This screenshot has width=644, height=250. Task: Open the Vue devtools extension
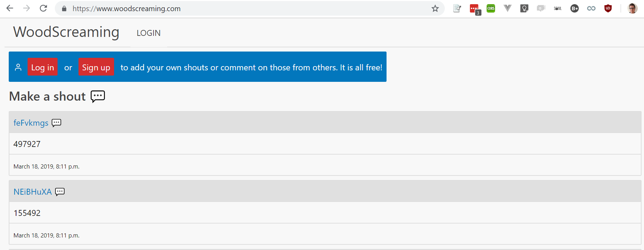click(x=508, y=8)
